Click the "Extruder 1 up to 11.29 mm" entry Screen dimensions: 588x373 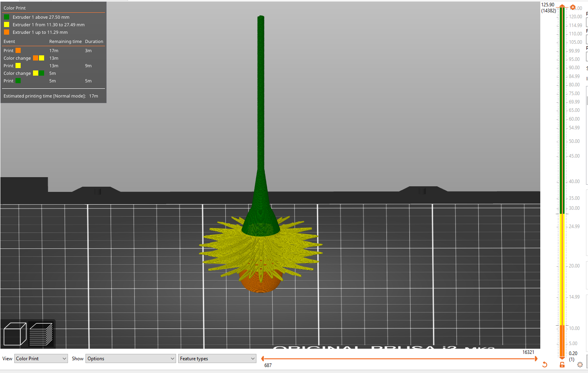point(40,32)
